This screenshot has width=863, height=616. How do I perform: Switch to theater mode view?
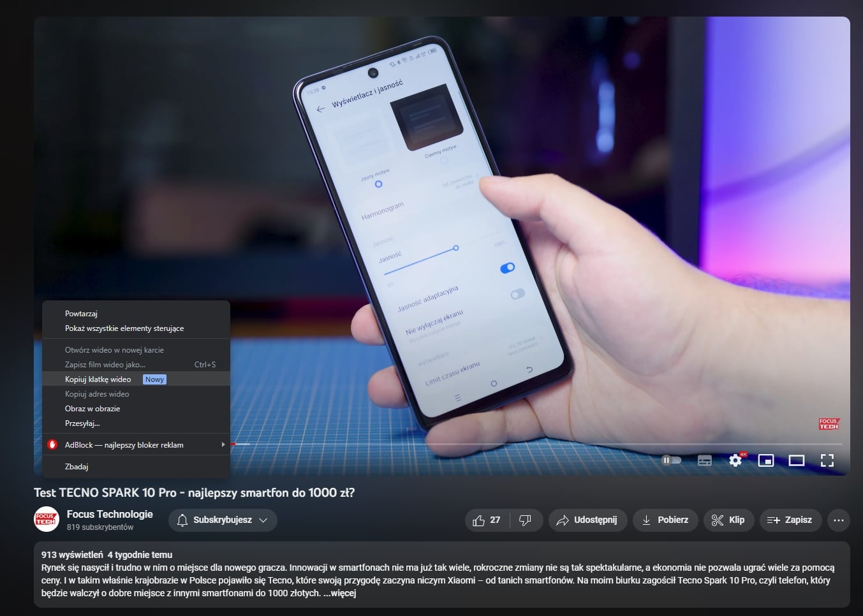click(x=796, y=460)
